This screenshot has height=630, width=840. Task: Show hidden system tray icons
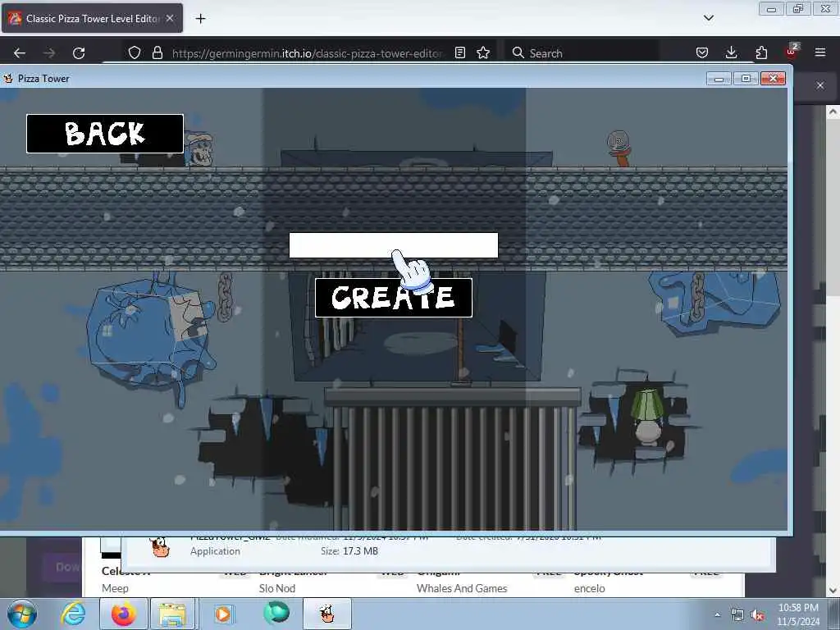coord(717,614)
